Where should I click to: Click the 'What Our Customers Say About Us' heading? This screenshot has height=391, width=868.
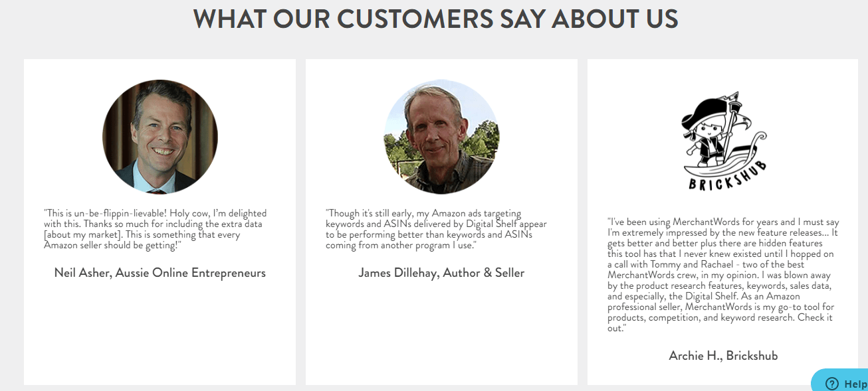435,19
